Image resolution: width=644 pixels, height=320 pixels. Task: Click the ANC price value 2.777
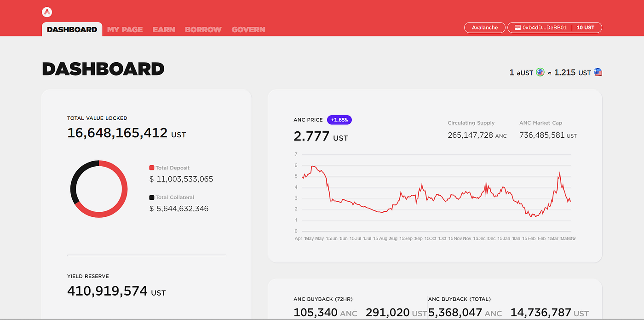(x=311, y=136)
